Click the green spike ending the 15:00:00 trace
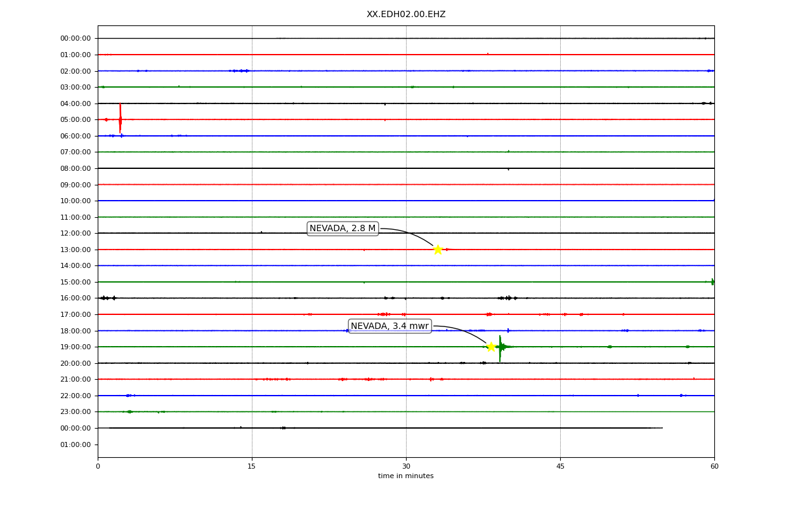Screen dimensions: 812x508 click(x=712, y=282)
